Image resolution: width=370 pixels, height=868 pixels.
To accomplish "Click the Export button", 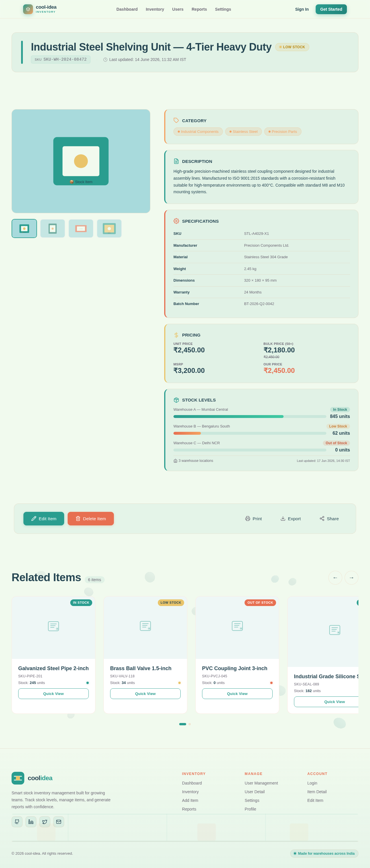I will (x=291, y=518).
